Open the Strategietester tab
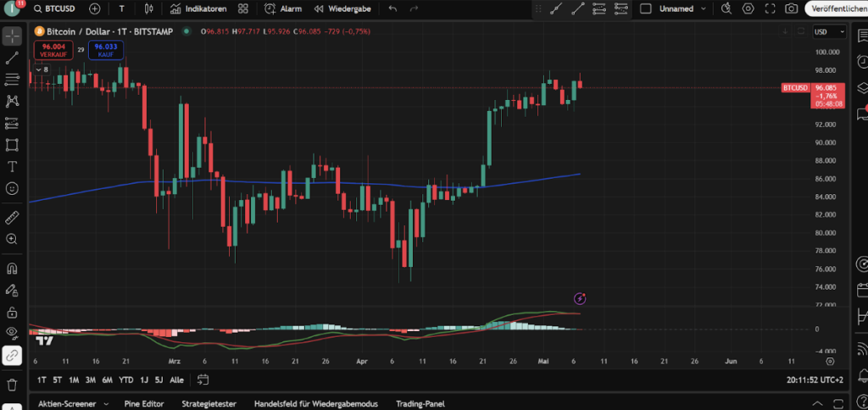This screenshot has width=868, height=410. 209,404
